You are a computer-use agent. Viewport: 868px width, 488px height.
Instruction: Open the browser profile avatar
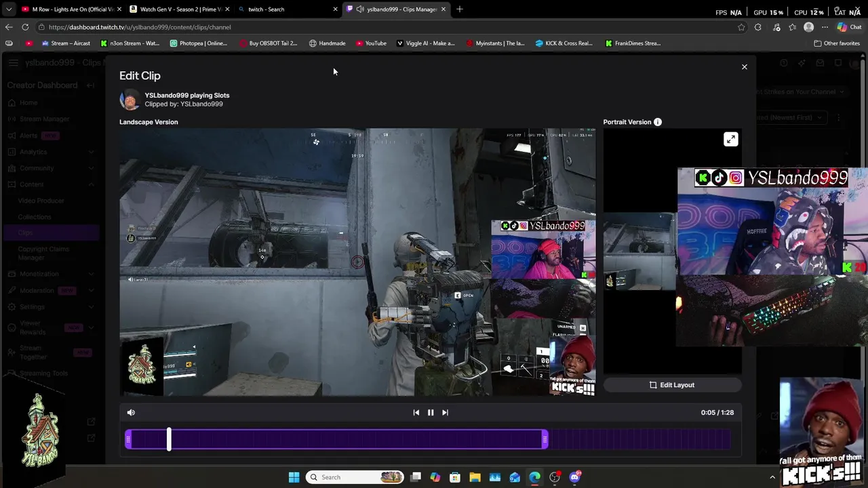pos(808,27)
